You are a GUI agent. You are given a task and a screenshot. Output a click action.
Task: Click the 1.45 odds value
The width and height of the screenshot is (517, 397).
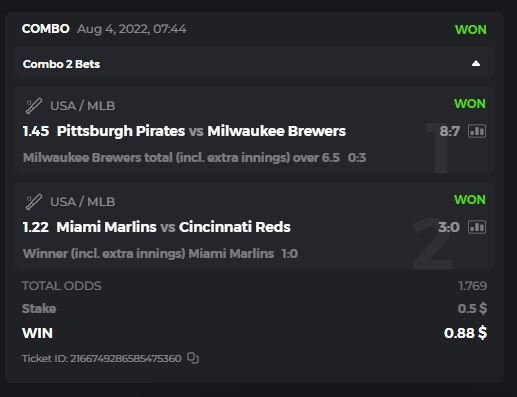(36, 131)
